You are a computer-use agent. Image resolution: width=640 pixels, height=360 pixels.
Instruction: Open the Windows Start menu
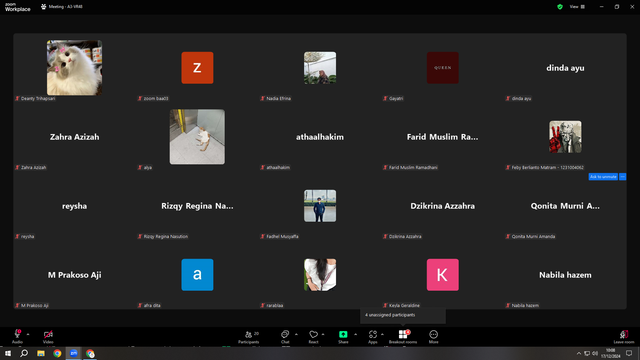8,353
